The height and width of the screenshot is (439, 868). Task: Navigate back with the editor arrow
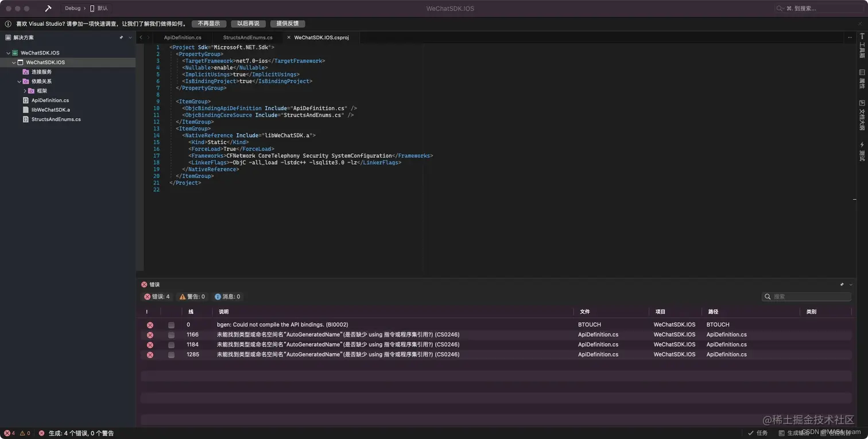tap(141, 37)
